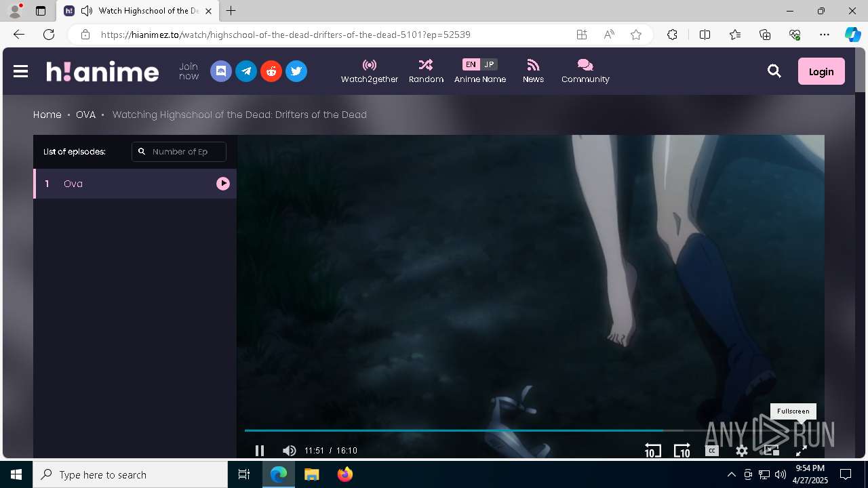Click the browser Back arrow
The width and height of the screenshot is (868, 488).
[19, 35]
